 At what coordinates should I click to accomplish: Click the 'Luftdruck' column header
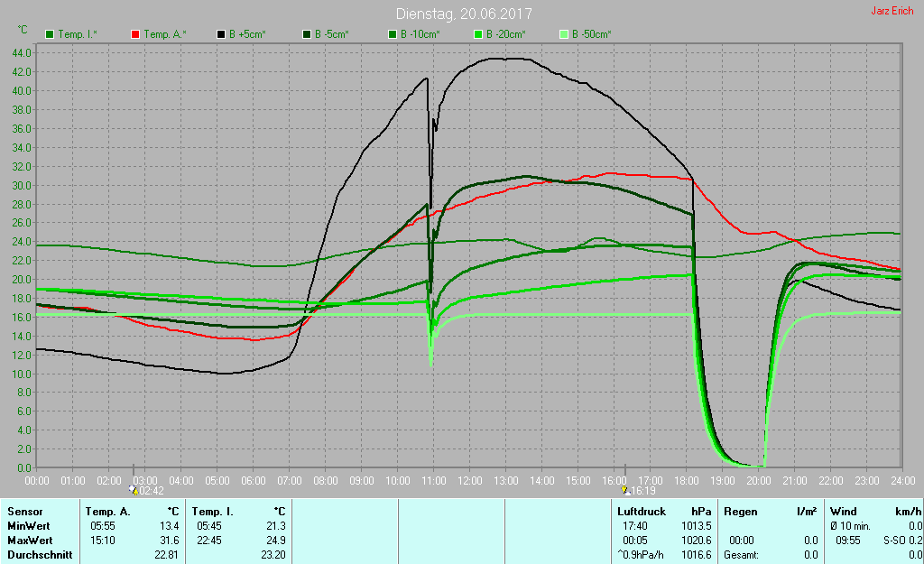642,512
